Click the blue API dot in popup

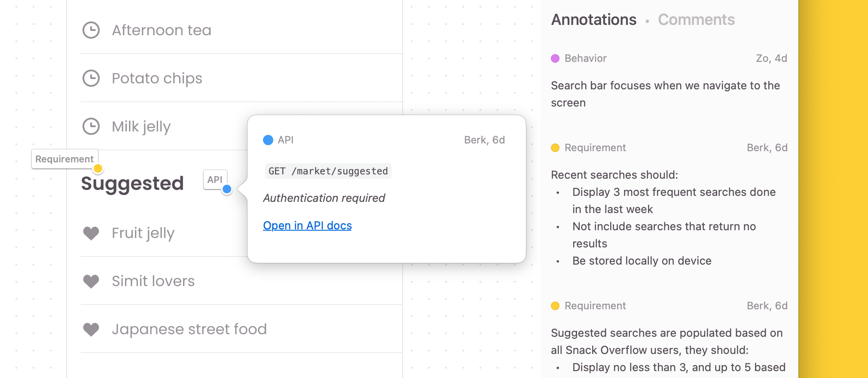point(268,140)
